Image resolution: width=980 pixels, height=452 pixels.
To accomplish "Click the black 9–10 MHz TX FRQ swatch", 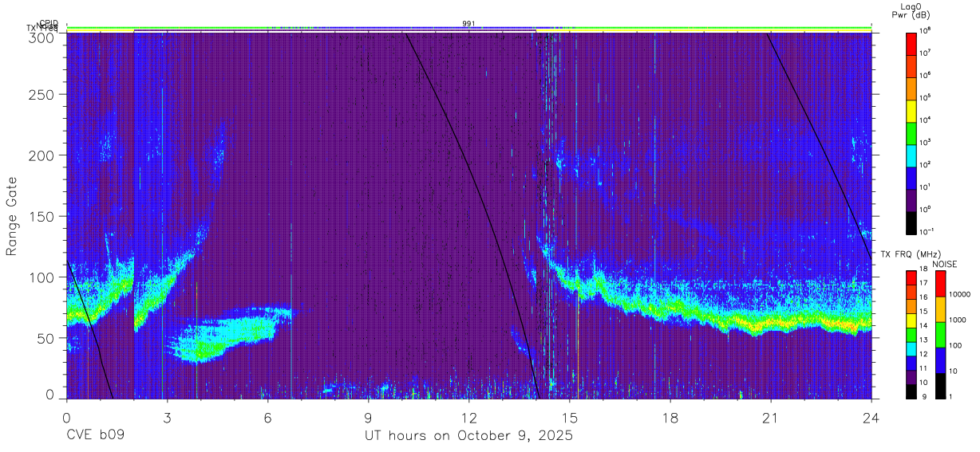I will 912,390.
